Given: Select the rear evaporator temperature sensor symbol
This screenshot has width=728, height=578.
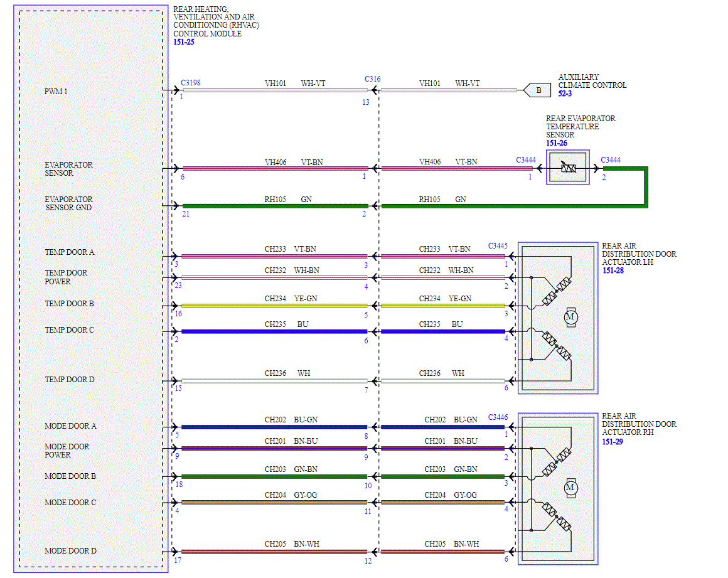Looking at the screenshot, I should 568,167.
